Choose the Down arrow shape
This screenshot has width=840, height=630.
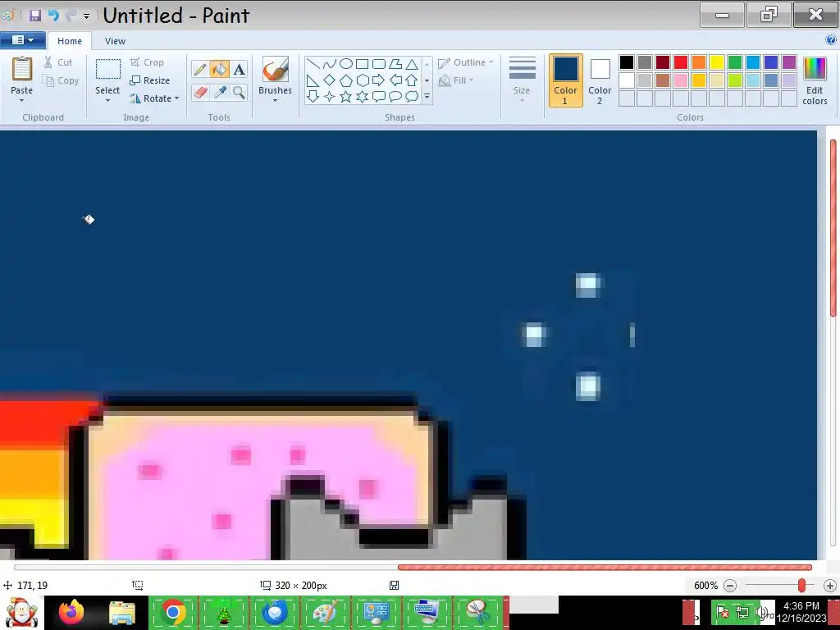313,97
